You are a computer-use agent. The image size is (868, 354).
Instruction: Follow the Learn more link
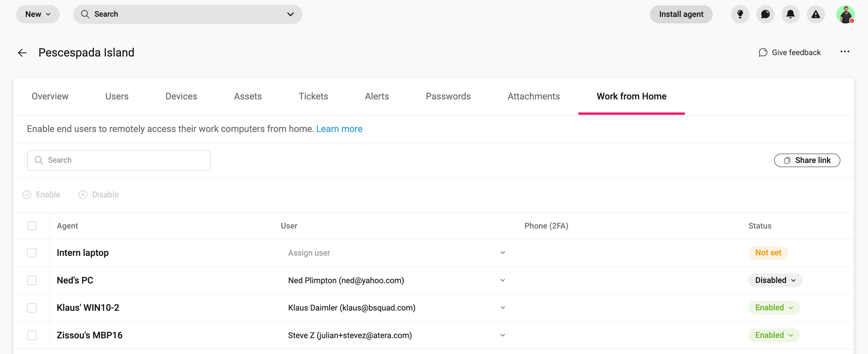coord(339,129)
